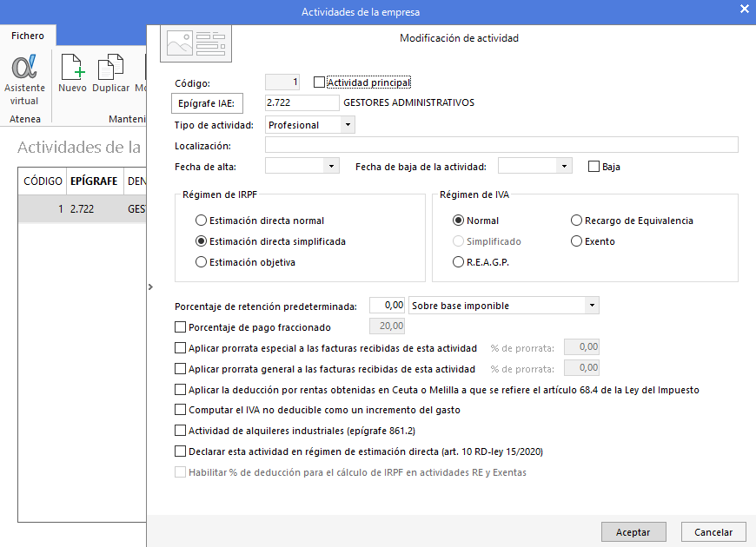Close the Actividades de la empresa window

(744, 10)
